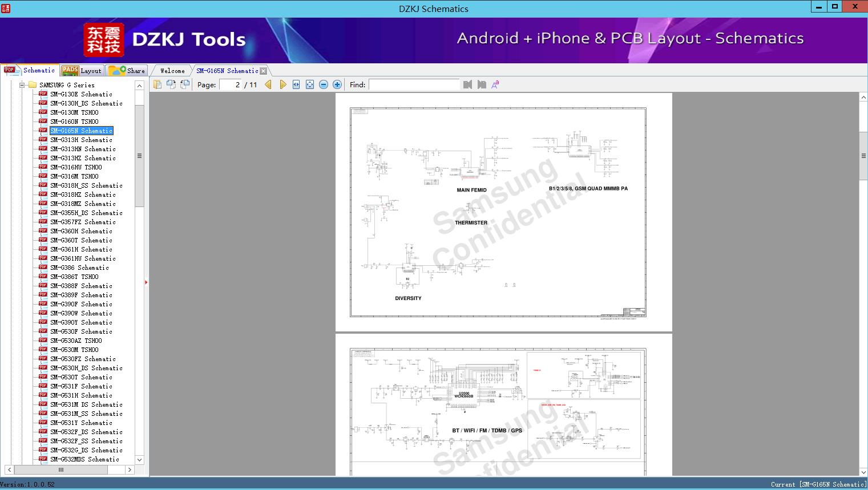Collapse the left panel with red arrow
Image resolution: width=868 pixels, height=490 pixels.
(146, 282)
